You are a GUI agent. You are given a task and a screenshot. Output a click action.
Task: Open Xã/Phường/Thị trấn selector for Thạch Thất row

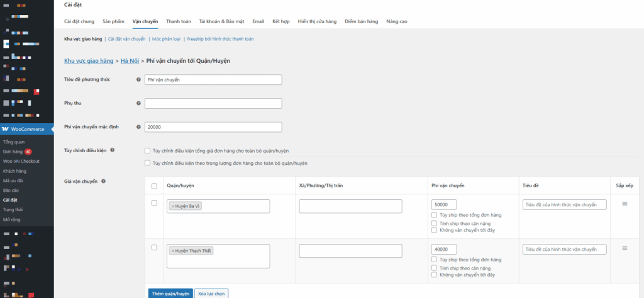pyautogui.click(x=350, y=251)
